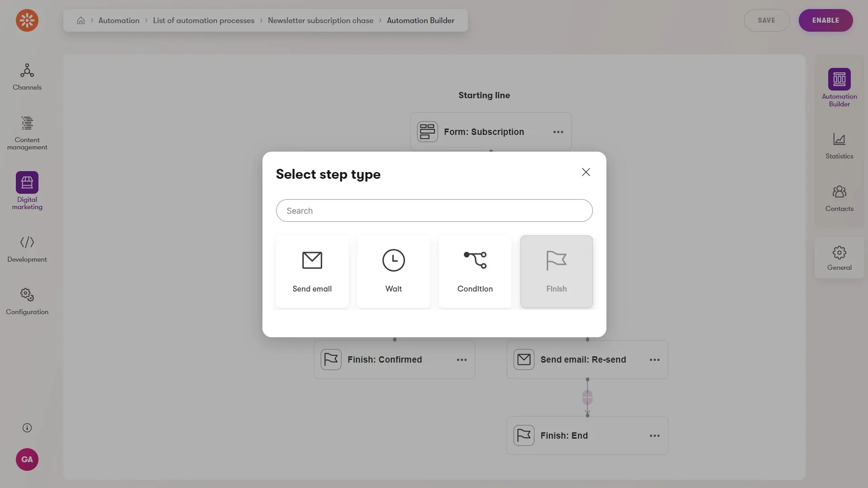Image resolution: width=868 pixels, height=488 pixels.
Task: Go to List of automation processes breadcrumb
Action: pos(204,20)
